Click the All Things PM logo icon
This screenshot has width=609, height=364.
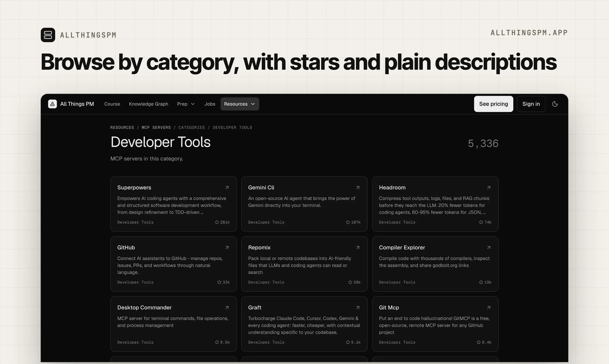pos(52,104)
